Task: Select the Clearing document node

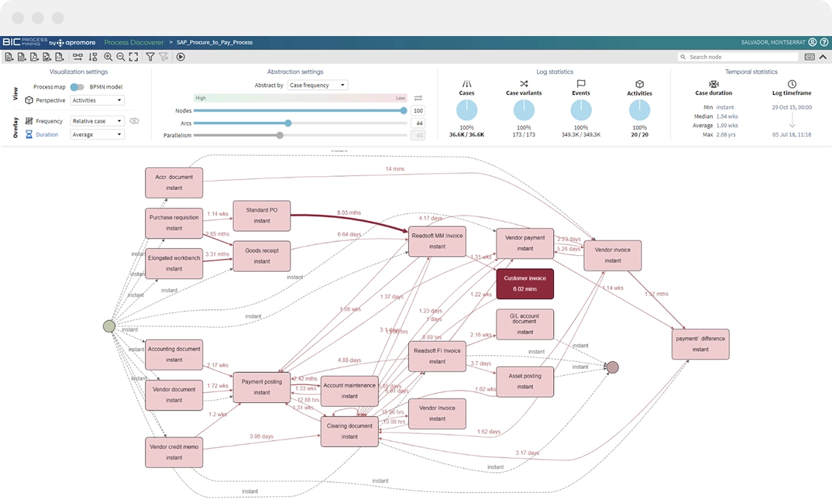Action: (349, 431)
